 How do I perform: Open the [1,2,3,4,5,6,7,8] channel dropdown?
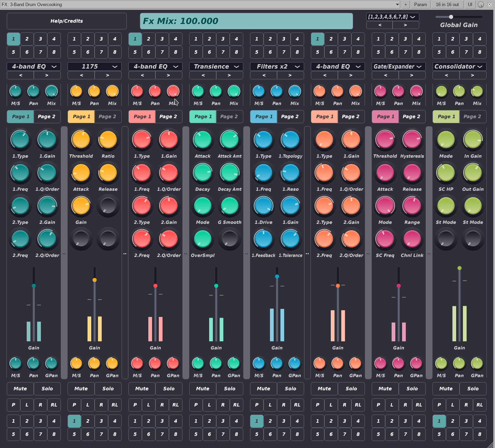tap(392, 17)
